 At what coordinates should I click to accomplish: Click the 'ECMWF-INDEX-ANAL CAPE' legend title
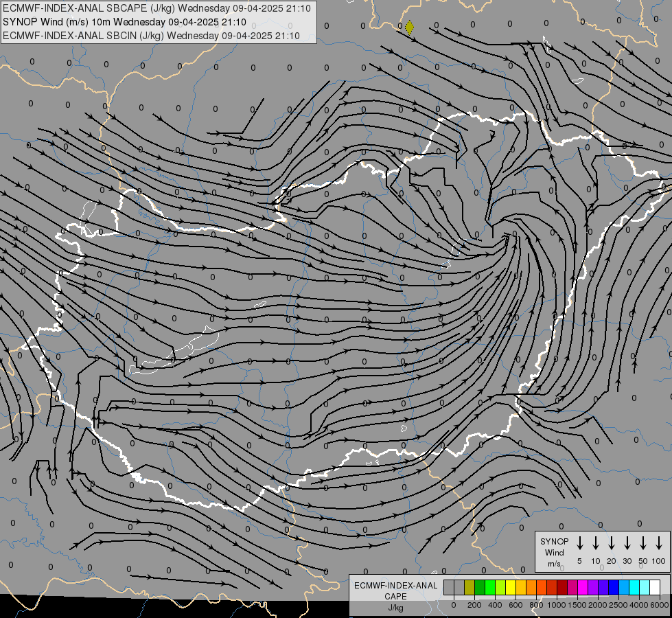(x=395, y=591)
